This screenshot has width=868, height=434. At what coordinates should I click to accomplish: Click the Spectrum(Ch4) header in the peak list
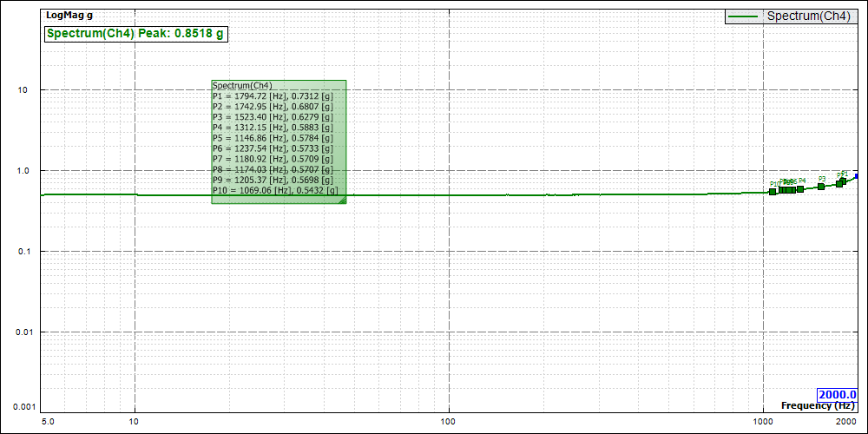tap(242, 86)
